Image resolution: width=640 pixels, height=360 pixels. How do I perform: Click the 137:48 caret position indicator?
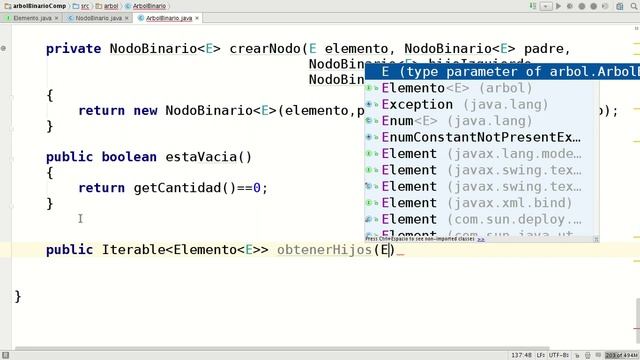pos(521,356)
